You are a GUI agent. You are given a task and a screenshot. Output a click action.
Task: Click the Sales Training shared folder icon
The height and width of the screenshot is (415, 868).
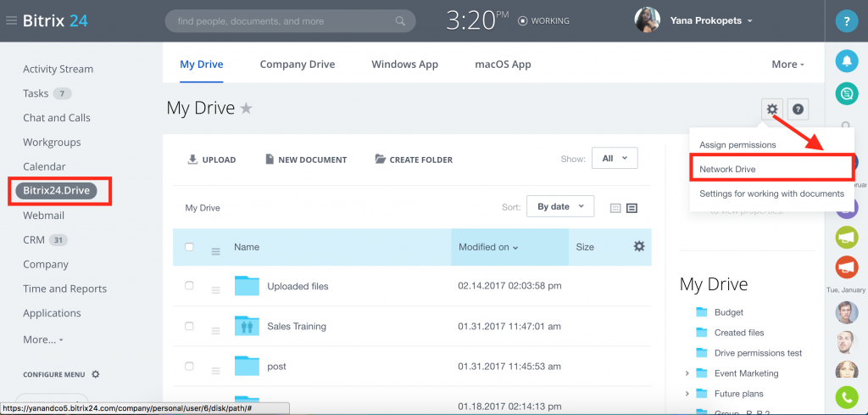click(247, 326)
